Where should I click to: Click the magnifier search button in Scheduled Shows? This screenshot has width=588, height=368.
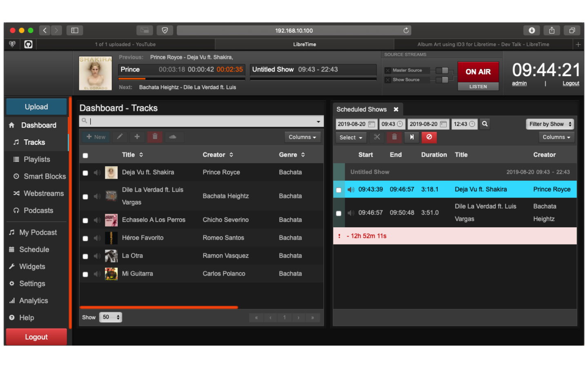point(485,124)
